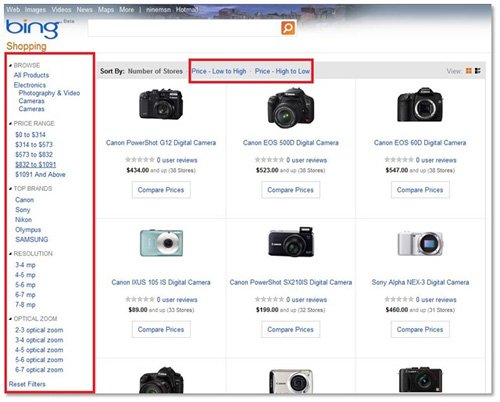Viewport: 500px width, 402px height.
Task: Click star rating under Sony Alpha NEX-3
Action: pos(399,299)
